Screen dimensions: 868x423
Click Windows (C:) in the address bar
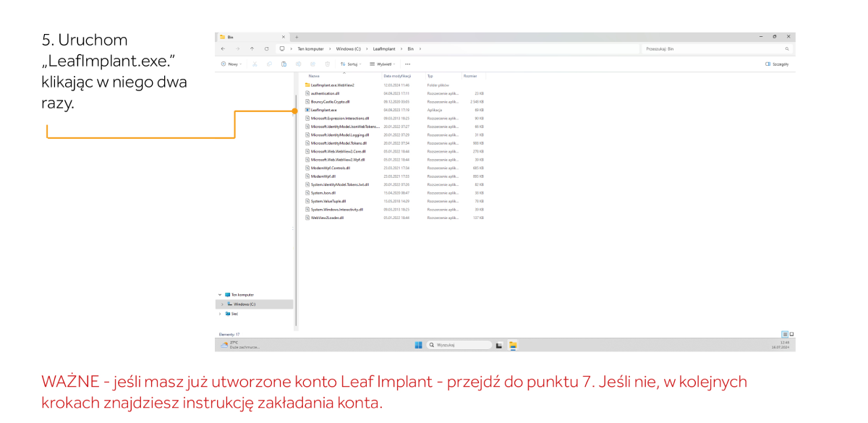pos(349,49)
